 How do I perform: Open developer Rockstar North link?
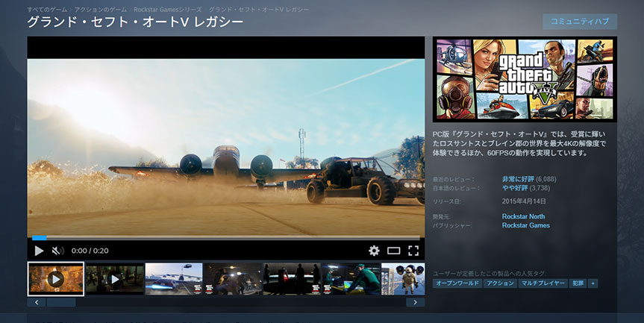pyautogui.click(x=523, y=216)
